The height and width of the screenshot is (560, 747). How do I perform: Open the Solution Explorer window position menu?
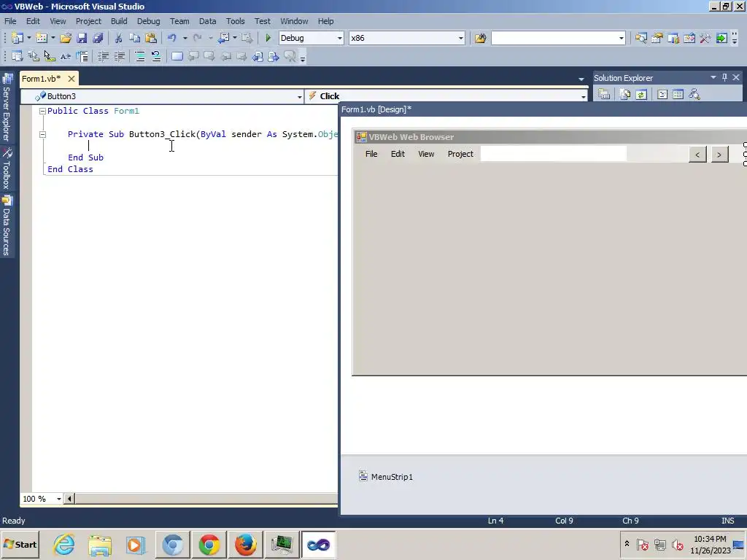click(713, 77)
